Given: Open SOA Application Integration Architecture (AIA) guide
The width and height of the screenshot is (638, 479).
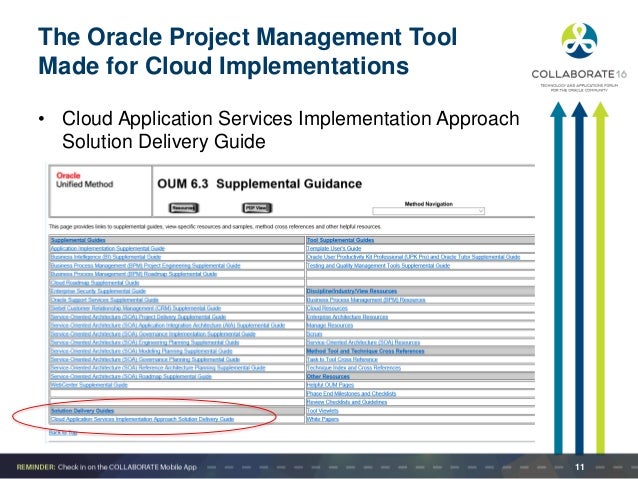Looking at the screenshot, I should click(168, 325).
